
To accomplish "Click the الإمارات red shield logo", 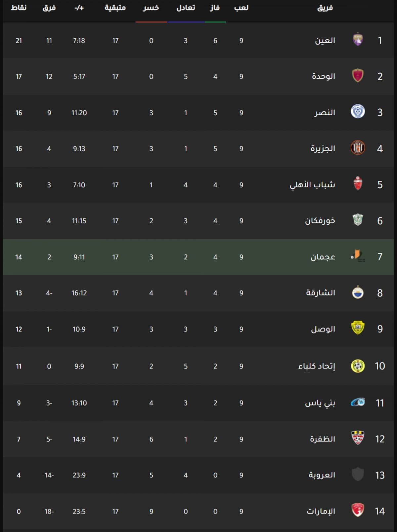I will click(x=358, y=510).
